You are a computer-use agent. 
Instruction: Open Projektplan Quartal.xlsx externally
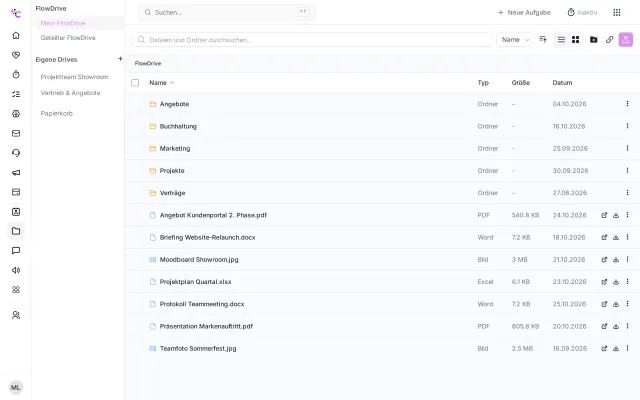(604, 282)
